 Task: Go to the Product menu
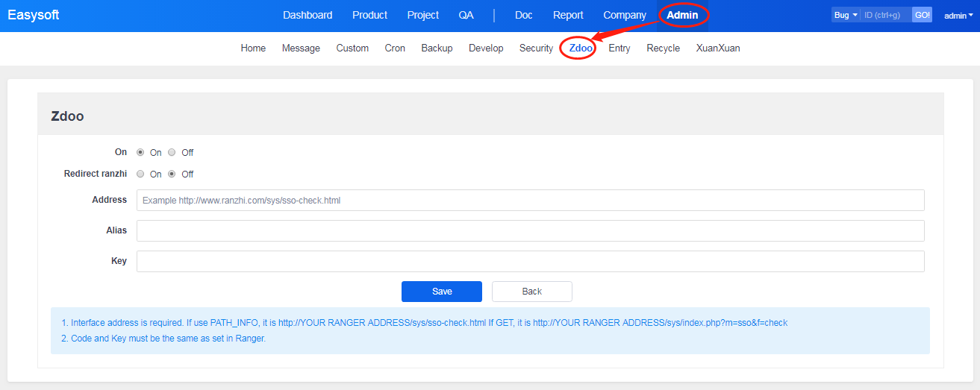(x=369, y=15)
